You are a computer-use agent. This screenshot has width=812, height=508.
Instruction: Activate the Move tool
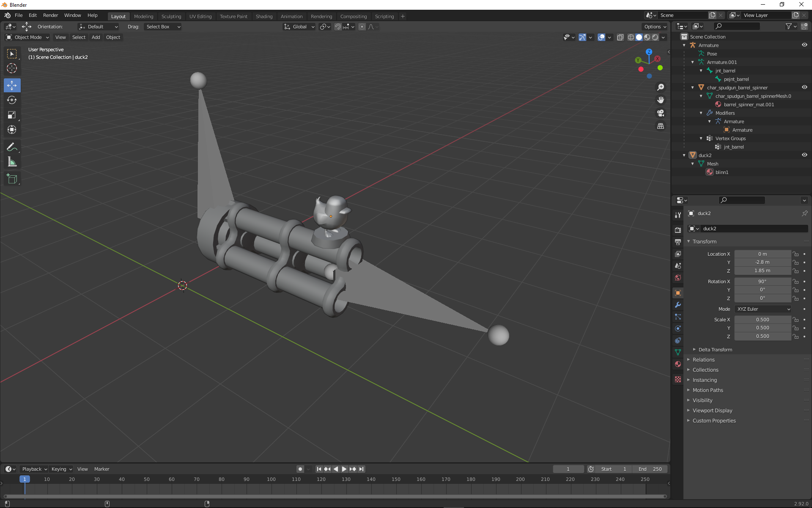click(12, 85)
